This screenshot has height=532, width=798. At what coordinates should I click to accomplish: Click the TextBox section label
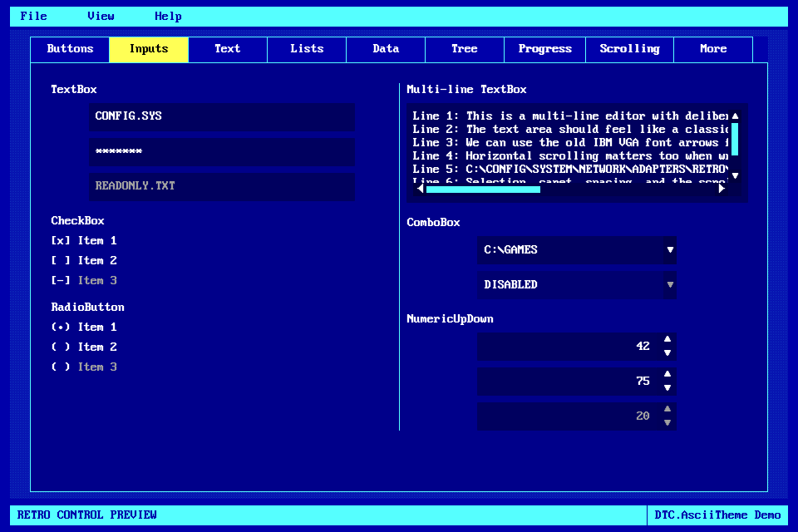(74, 90)
